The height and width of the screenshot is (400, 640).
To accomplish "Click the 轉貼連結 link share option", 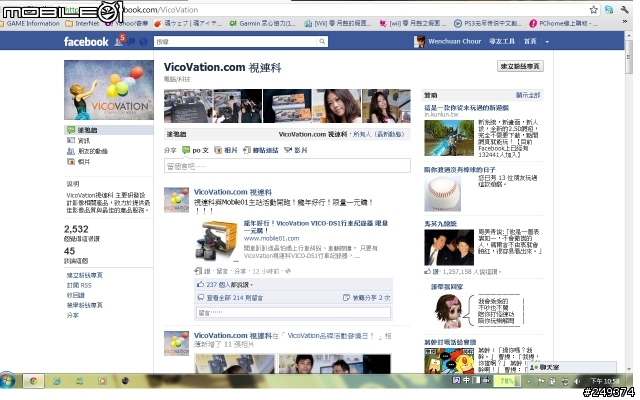I will point(261,150).
